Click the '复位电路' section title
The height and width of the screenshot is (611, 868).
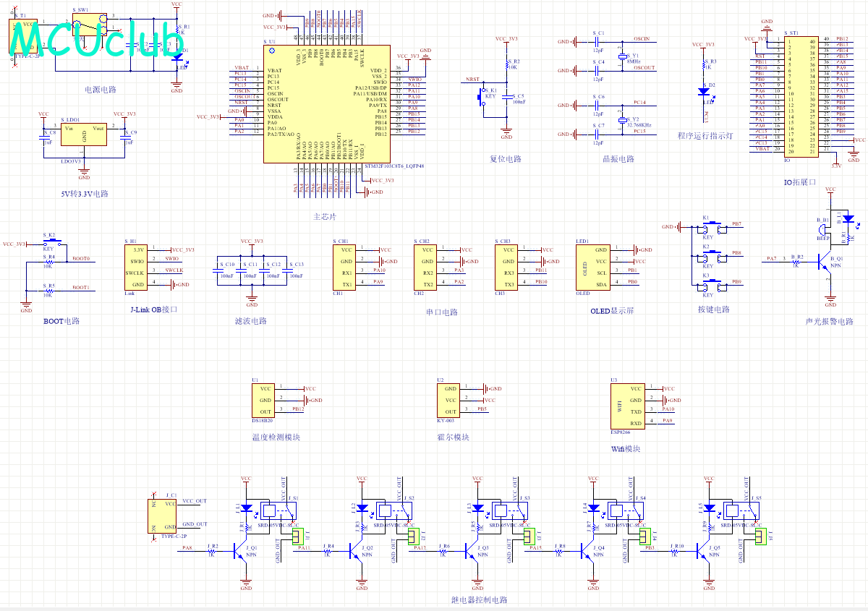click(506, 159)
